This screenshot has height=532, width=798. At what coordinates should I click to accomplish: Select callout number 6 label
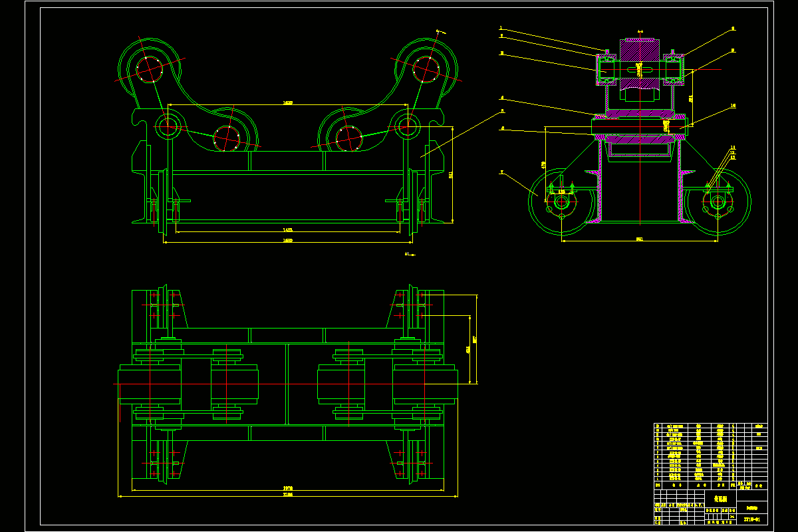point(503,128)
